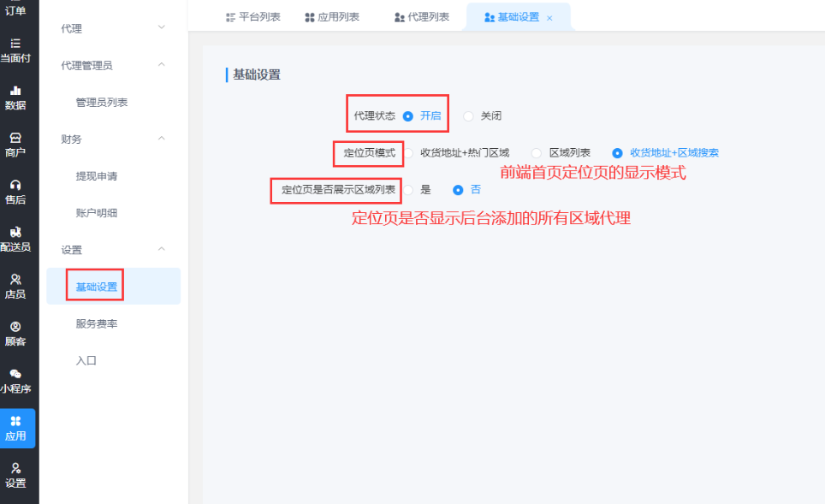The height and width of the screenshot is (504, 825).
Task: Open 入口 in the side menu
Action: [86, 360]
